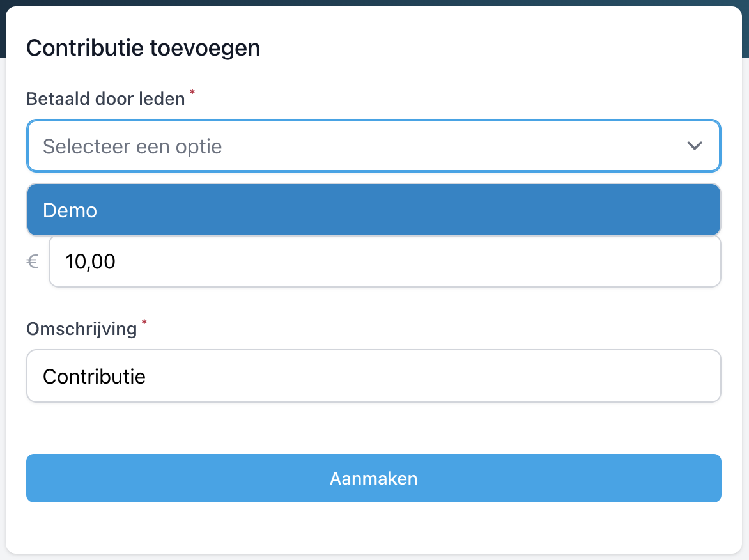
Task: Click the 'Contributie toevoegen' heading
Action: coord(143,48)
